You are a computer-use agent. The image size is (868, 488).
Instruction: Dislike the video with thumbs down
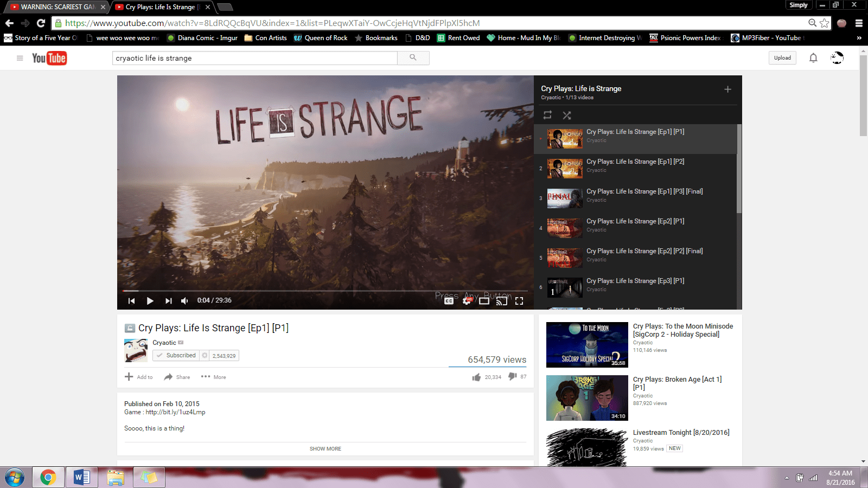(512, 377)
